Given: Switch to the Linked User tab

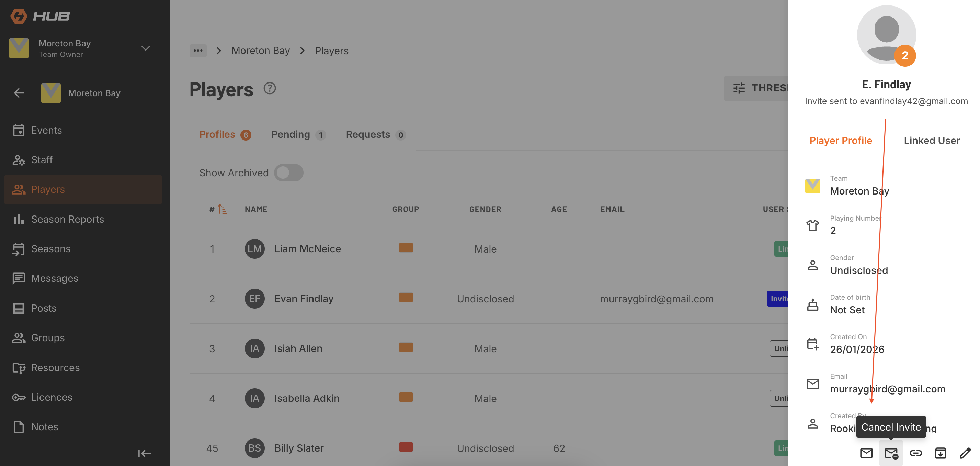Looking at the screenshot, I should tap(932, 141).
